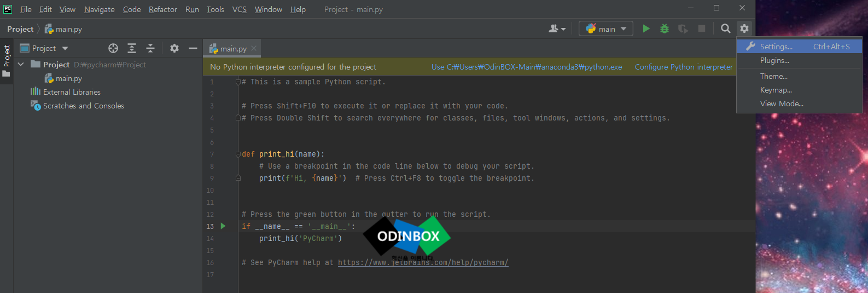
Task: Click the Use anaconda3 python.exe link
Action: click(527, 67)
